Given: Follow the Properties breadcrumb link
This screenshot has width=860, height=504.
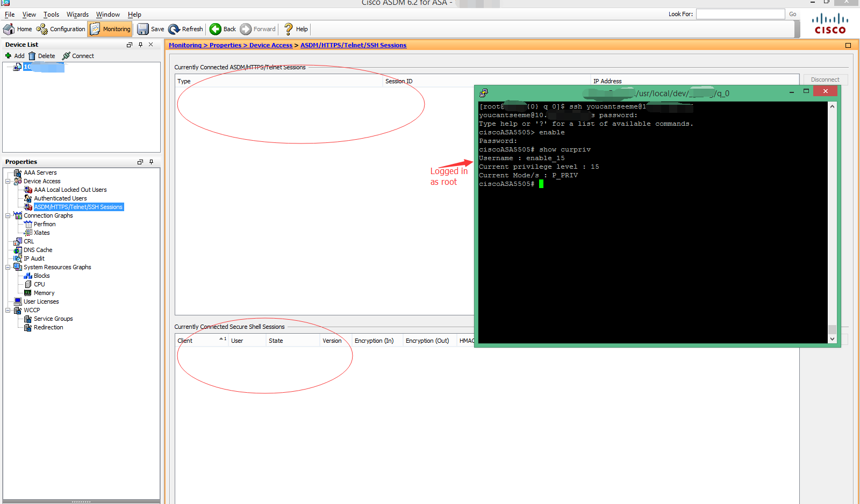Looking at the screenshot, I should click(225, 45).
